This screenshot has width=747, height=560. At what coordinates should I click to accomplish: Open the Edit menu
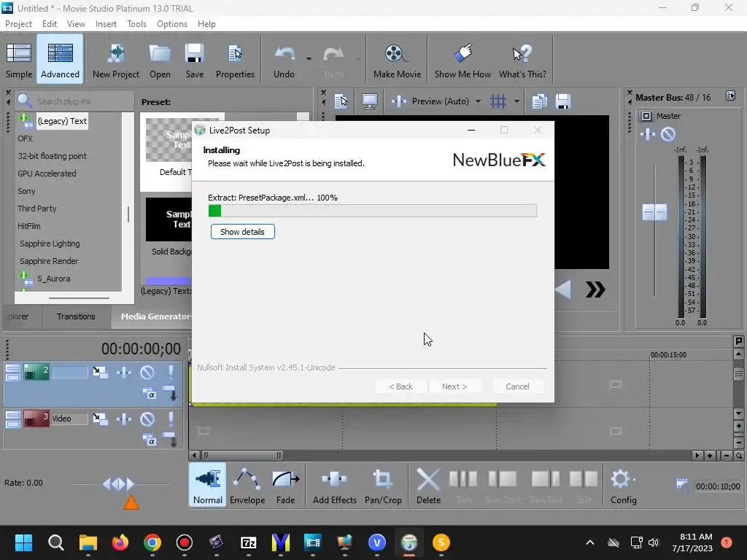[49, 24]
